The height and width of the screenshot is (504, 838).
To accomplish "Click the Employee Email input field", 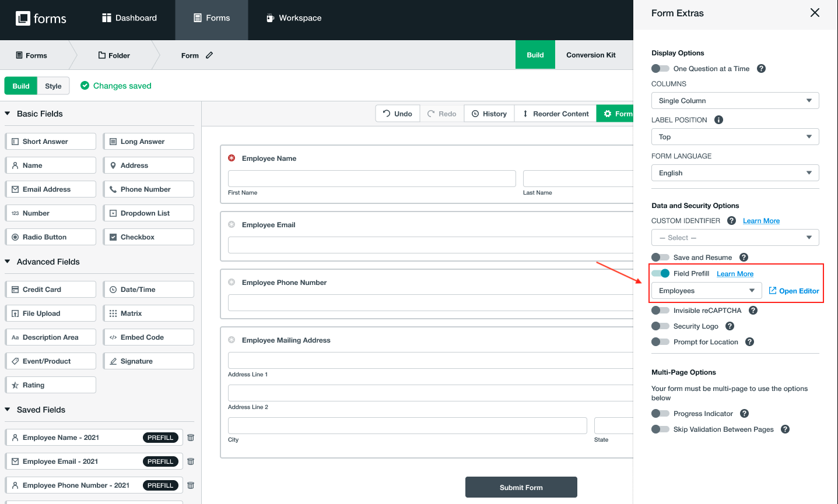I will (x=430, y=245).
